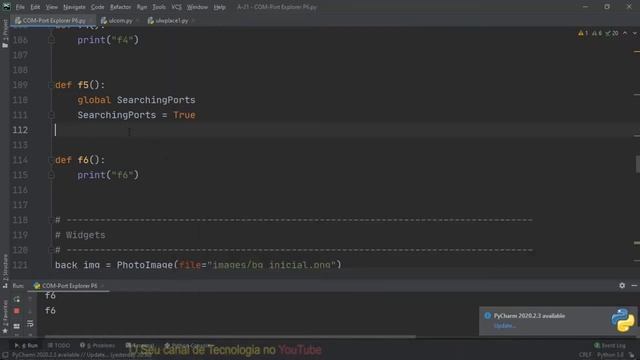This screenshot has height=360, width=640.
Task: Open the Problems tool window button
Action: (x=98, y=345)
